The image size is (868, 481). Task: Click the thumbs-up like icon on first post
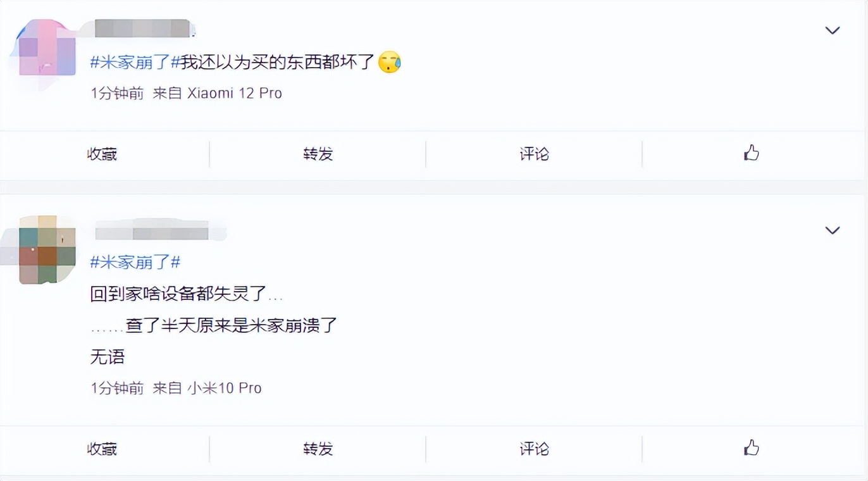point(751,154)
